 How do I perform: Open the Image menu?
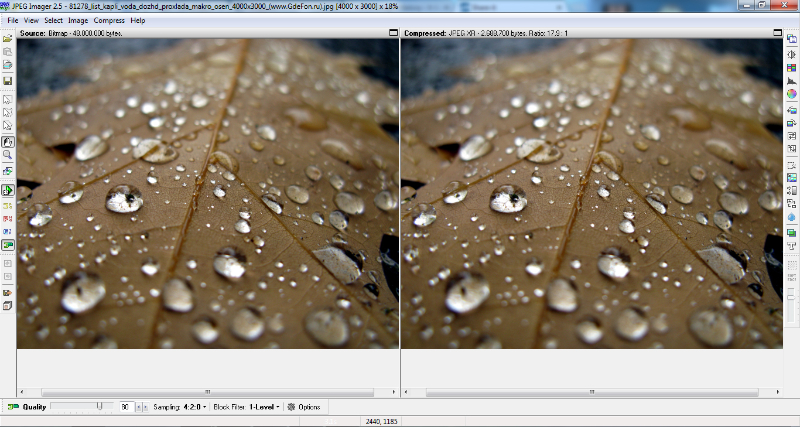coord(78,20)
